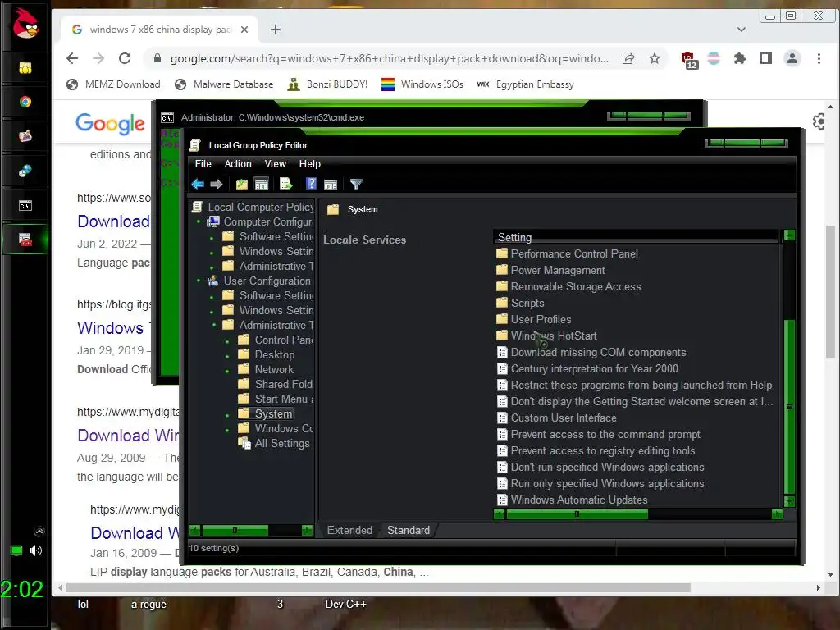Open MEMZ Download bookmark

point(113,84)
